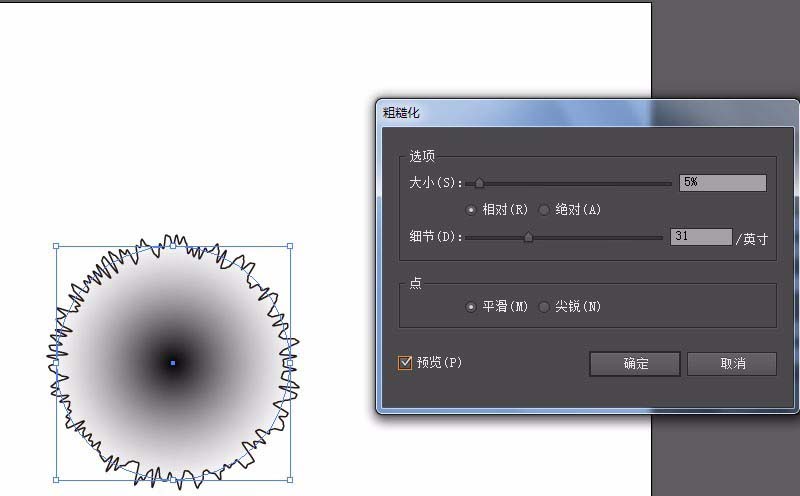Select the 绝对(A) radio button
The width and height of the screenshot is (800, 496).
coord(544,210)
